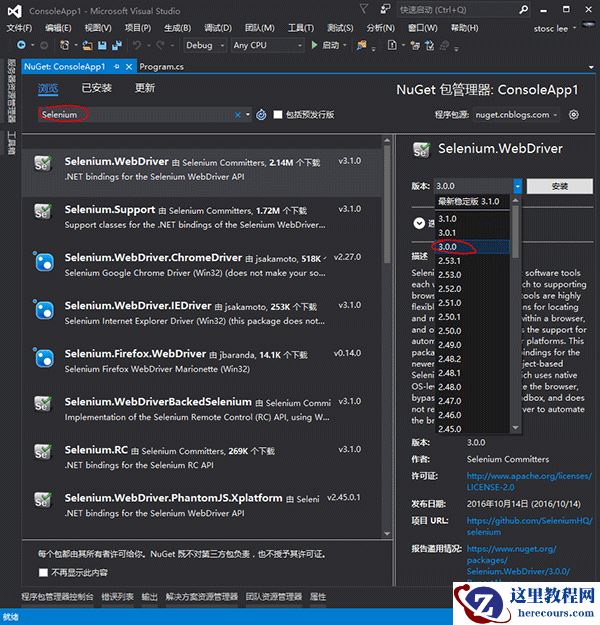Switch to the 已安装 tab
The width and height of the screenshot is (600, 625).
pyautogui.click(x=96, y=88)
